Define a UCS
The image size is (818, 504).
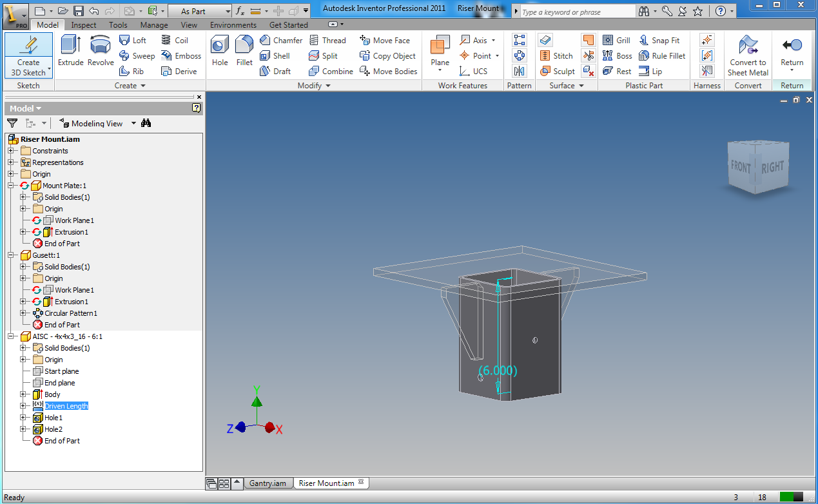point(474,72)
